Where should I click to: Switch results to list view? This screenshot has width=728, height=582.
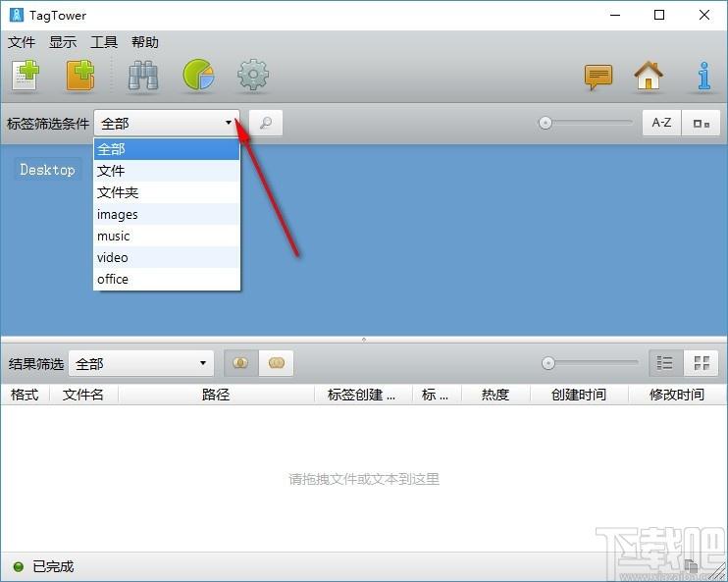tap(665, 363)
